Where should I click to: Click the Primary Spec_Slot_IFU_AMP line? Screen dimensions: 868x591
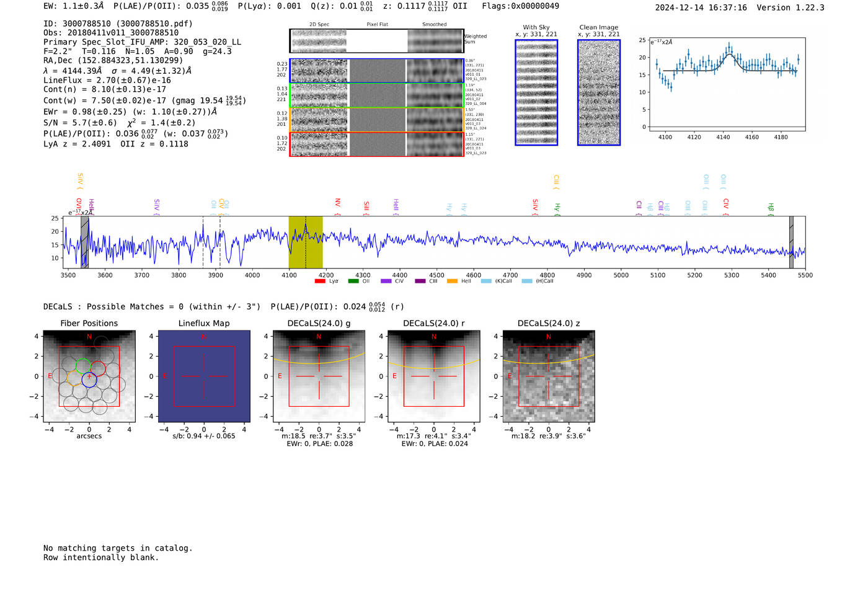142,42
